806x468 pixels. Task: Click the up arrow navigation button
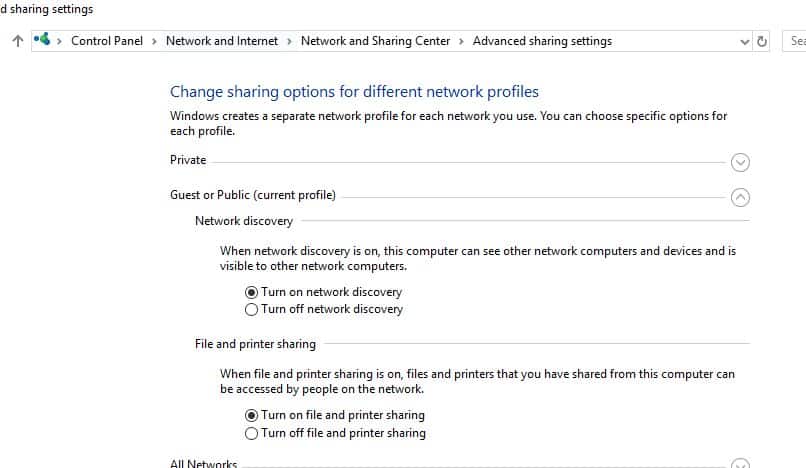(16, 41)
